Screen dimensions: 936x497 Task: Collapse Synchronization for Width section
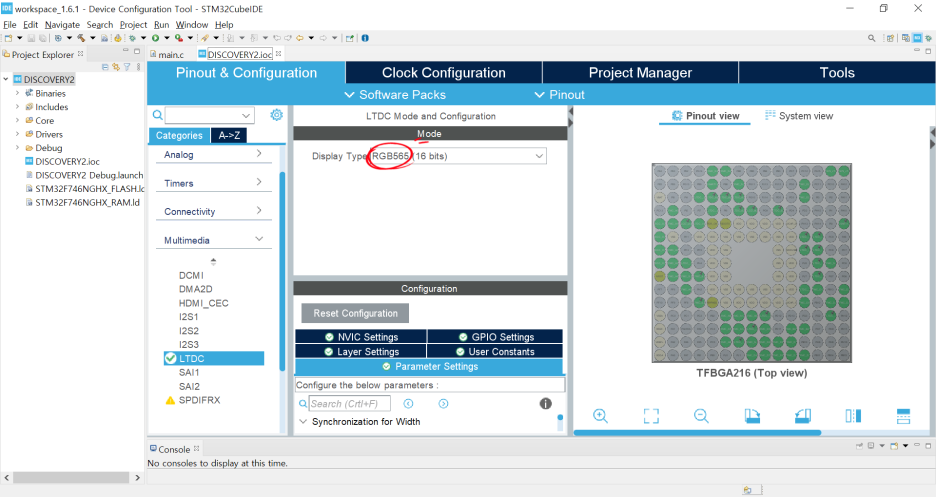(x=303, y=422)
